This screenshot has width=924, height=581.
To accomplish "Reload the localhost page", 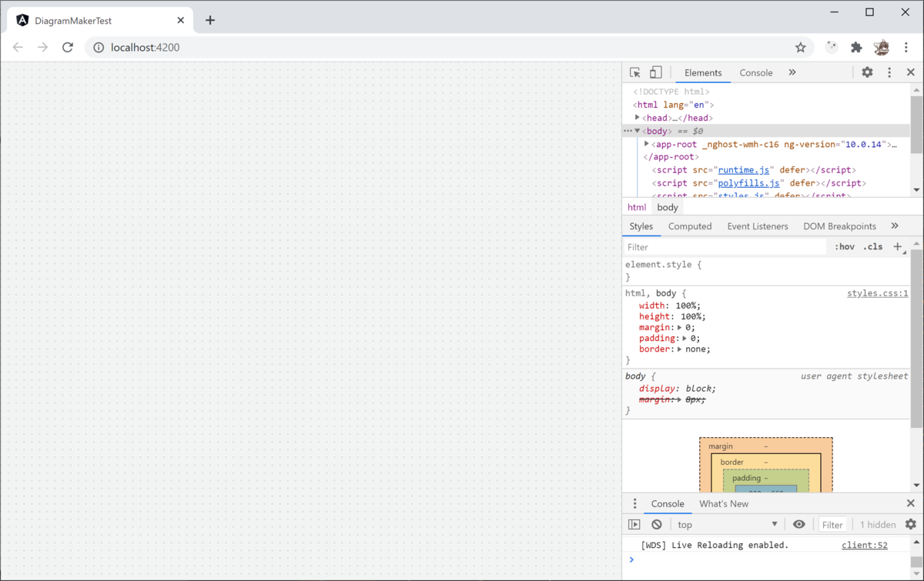I will tap(68, 47).
